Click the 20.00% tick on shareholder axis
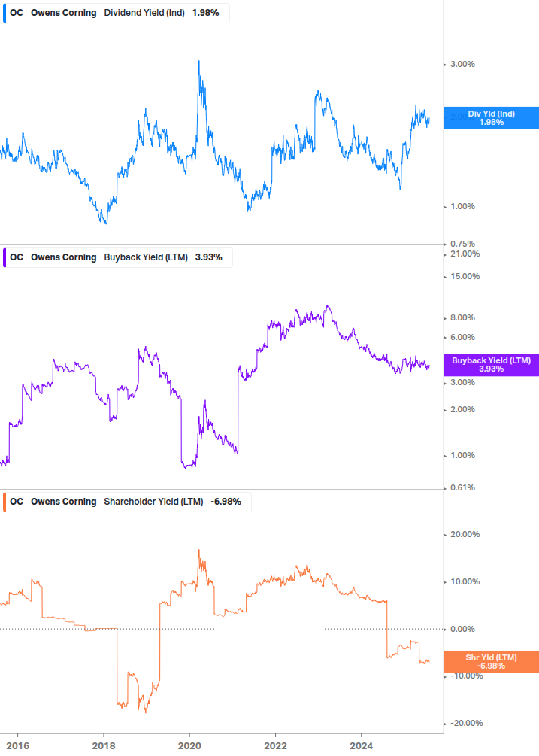The image size is (539, 756). click(x=465, y=535)
